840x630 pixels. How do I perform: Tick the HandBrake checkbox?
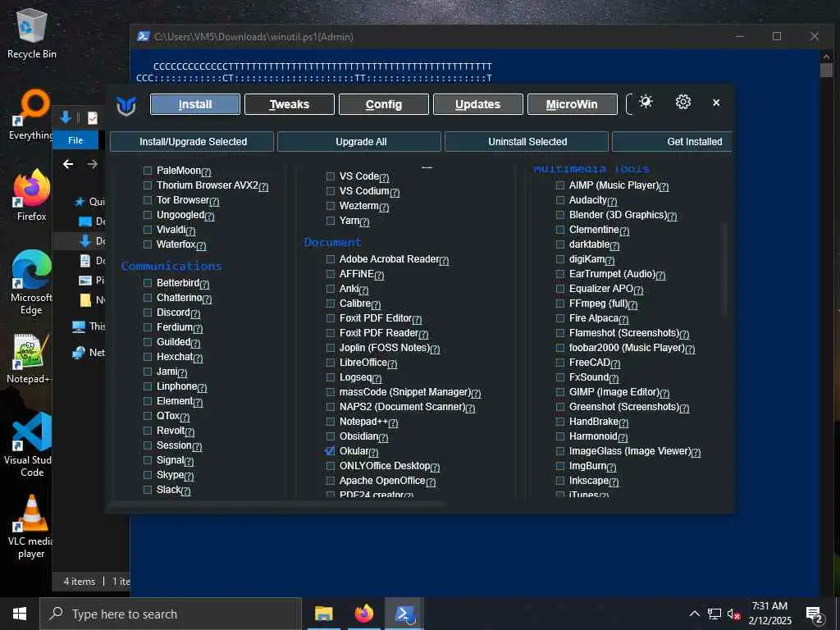(559, 422)
